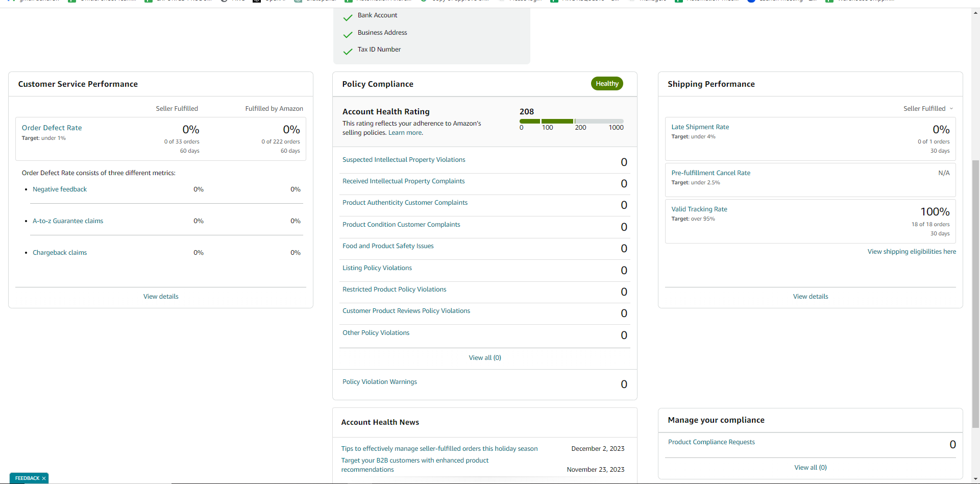Click View all (0) under Policy Compliance

point(485,358)
